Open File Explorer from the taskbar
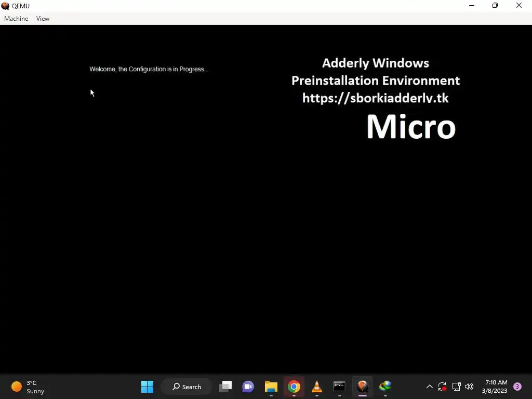Screen dimensions: 532x399 (271, 387)
